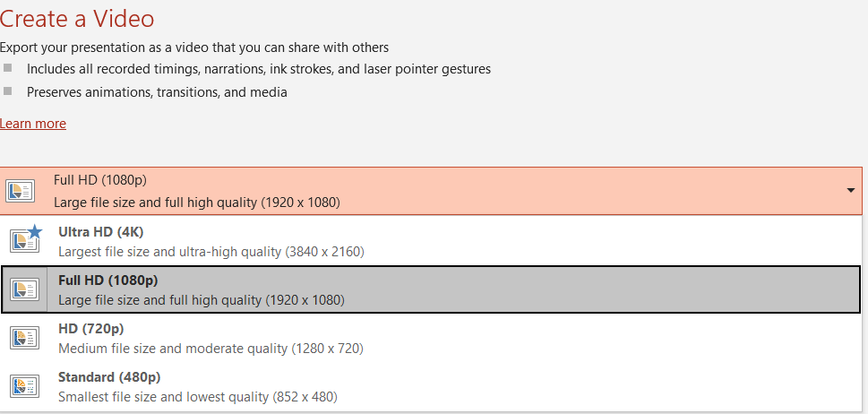Click the Standard (480p) option icon
The width and height of the screenshot is (868, 414).
[x=24, y=386]
